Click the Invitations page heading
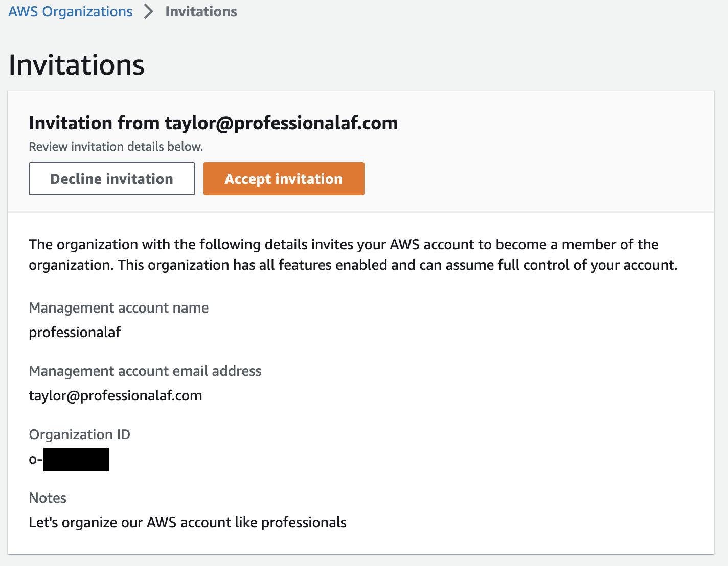 click(x=77, y=65)
